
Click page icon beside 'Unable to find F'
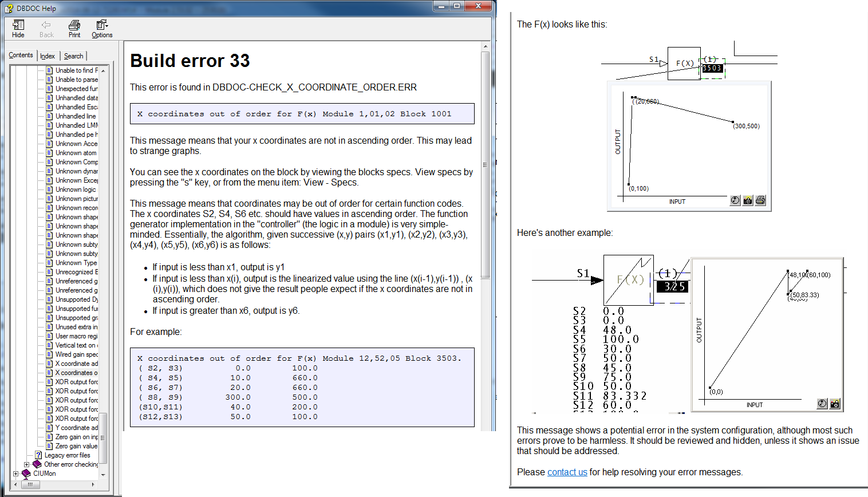coord(49,70)
